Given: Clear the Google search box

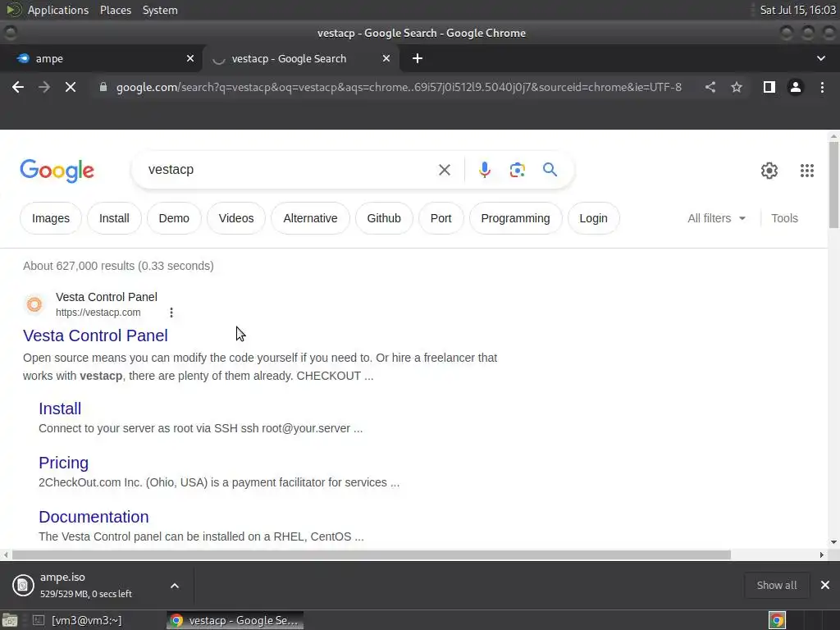Looking at the screenshot, I should click(445, 170).
